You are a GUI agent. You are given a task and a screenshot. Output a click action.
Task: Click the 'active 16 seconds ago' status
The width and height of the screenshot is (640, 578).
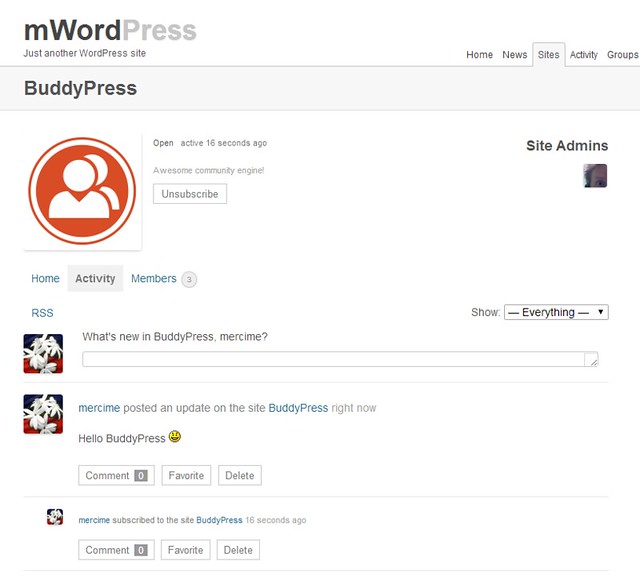tap(224, 143)
